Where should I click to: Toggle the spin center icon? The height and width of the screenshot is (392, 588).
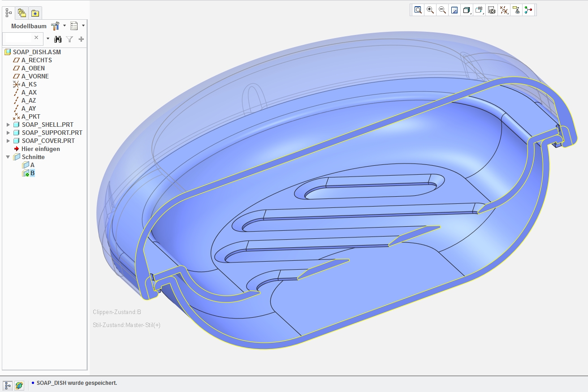tap(528, 10)
